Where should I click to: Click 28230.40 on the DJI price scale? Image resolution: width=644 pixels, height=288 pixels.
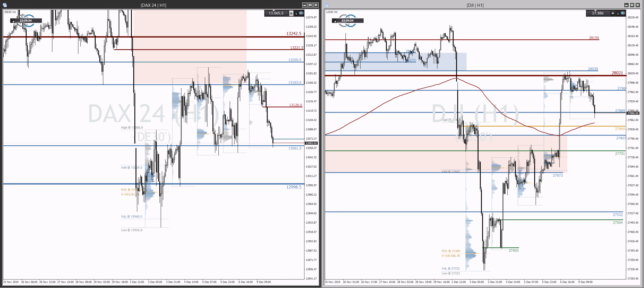tap(633, 17)
